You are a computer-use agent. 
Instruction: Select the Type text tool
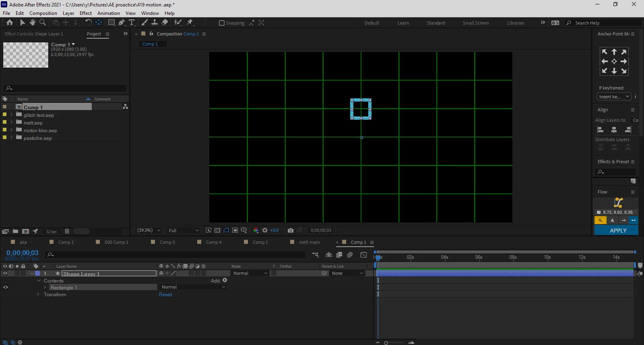[132, 23]
